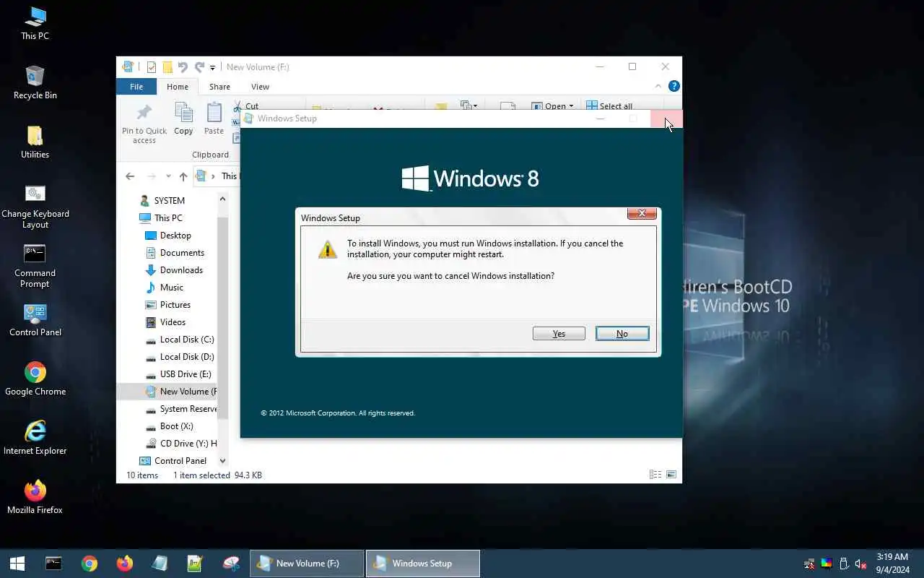Screen dimensions: 924x578
Task: Click Pin to Quick access in ribbon
Action: (x=144, y=123)
